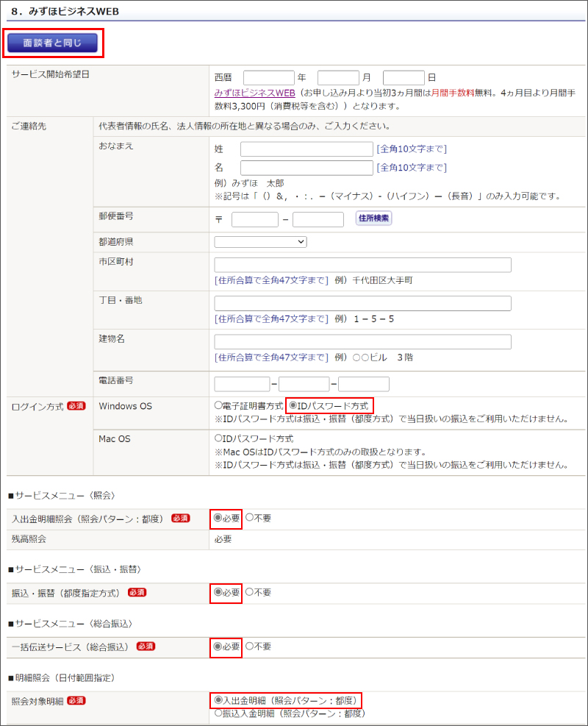
Task: Click the 必須 badge next to 入出金明細照会
Action: click(x=180, y=518)
